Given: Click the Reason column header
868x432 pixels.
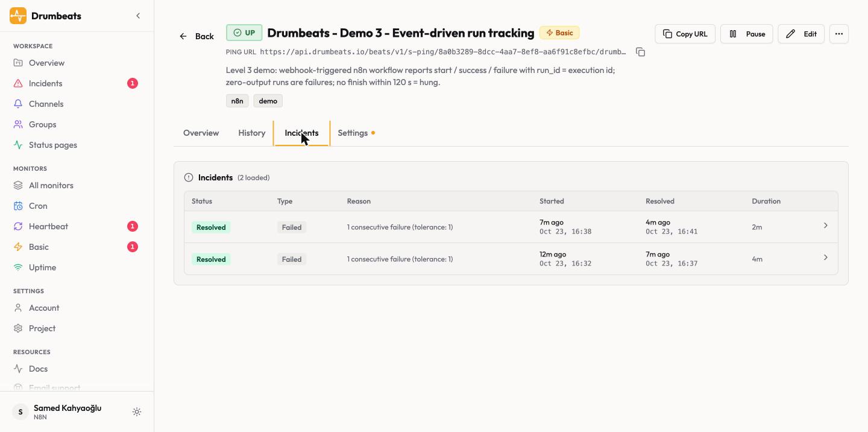Looking at the screenshot, I should (359, 201).
